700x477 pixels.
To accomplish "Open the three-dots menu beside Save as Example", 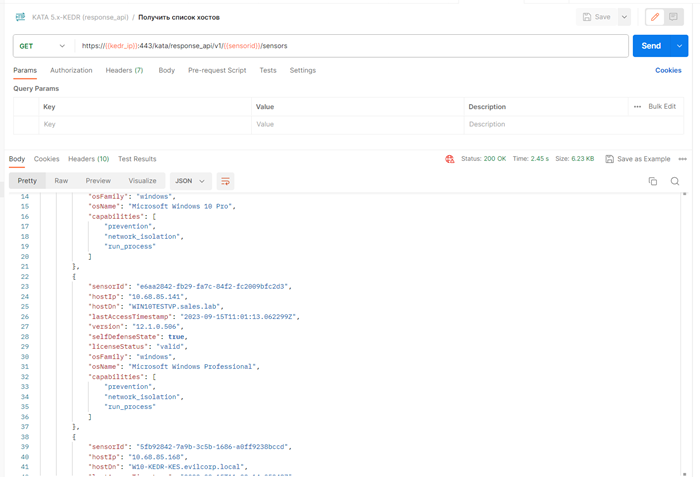I will tap(683, 159).
